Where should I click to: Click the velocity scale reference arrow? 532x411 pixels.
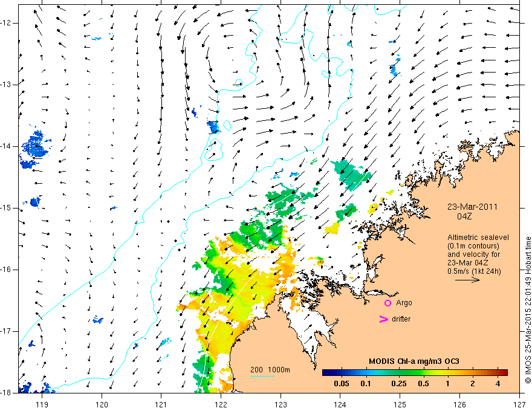(x=467, y=280)
